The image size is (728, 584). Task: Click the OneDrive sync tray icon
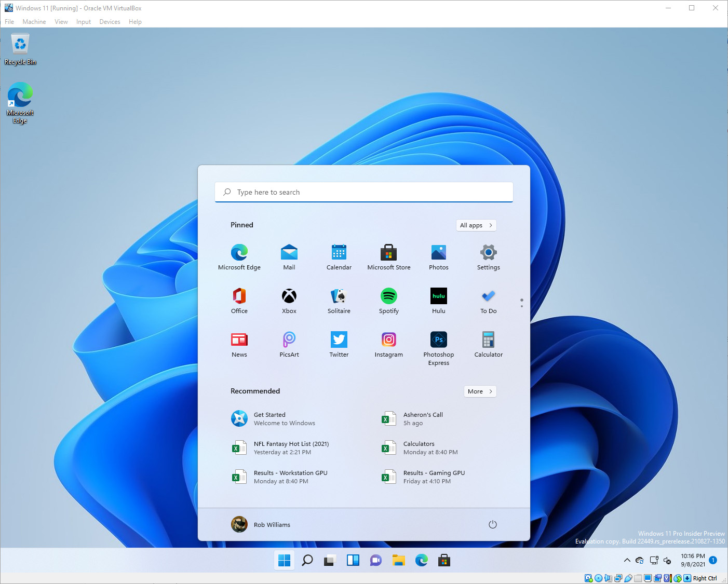pos(640,560)
